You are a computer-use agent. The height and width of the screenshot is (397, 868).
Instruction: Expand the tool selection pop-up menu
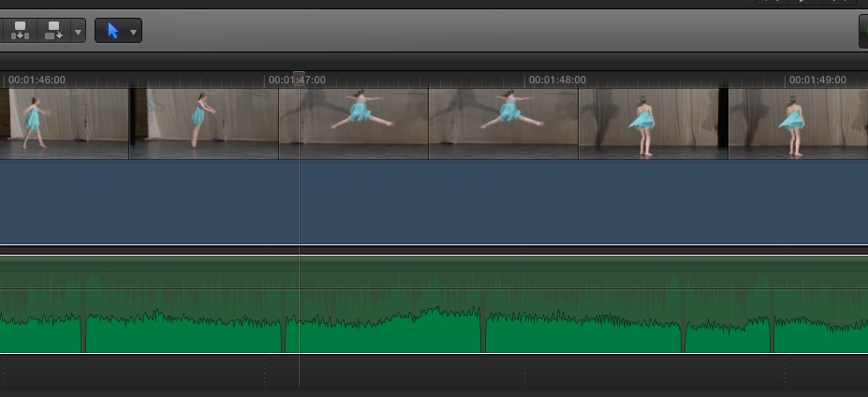(x=133, y=32)
